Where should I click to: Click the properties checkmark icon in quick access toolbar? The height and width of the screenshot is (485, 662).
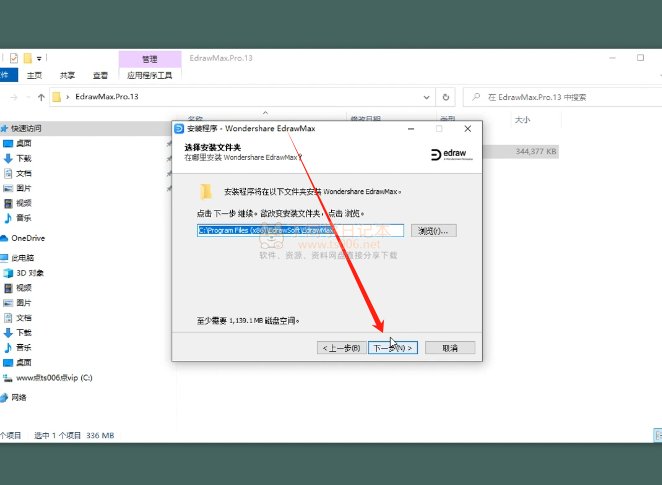pos(14,58)
